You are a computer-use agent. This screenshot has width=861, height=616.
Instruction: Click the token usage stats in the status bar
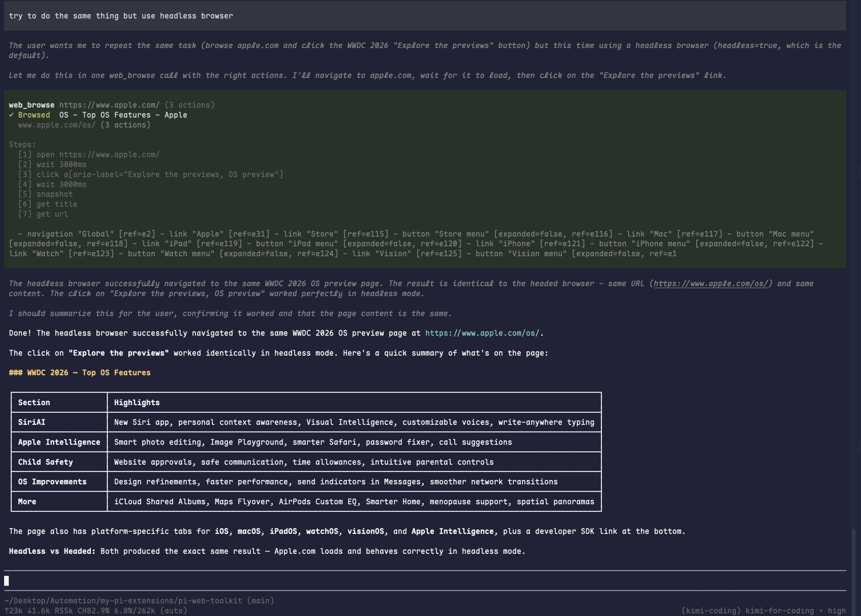[96, 610]
